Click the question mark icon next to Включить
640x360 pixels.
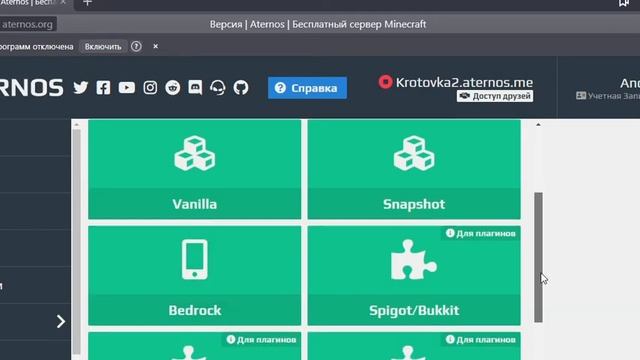tap(136, 47)
